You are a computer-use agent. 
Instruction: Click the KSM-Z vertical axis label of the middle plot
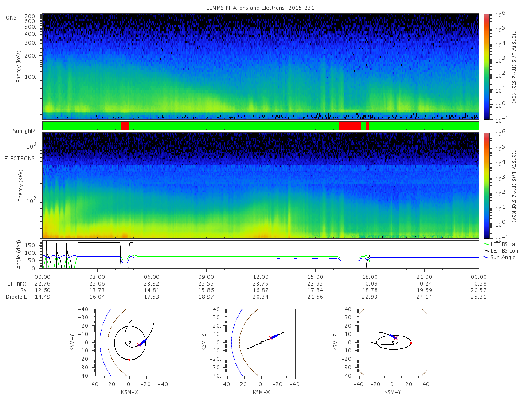pyautogui.click(x=203, y=342)
